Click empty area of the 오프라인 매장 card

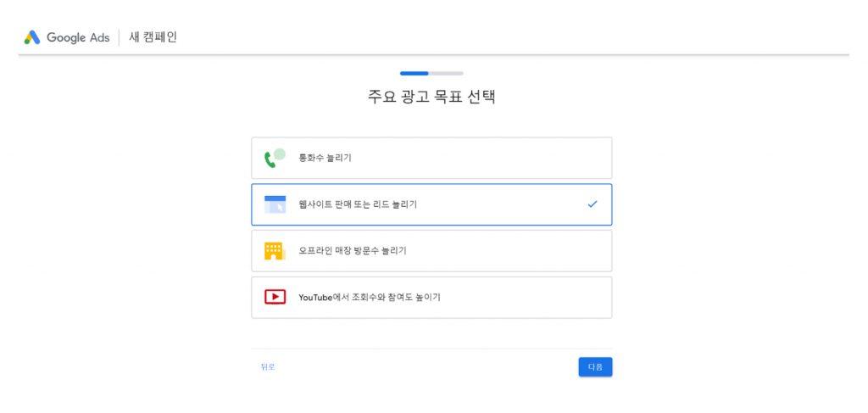point(509,251)
